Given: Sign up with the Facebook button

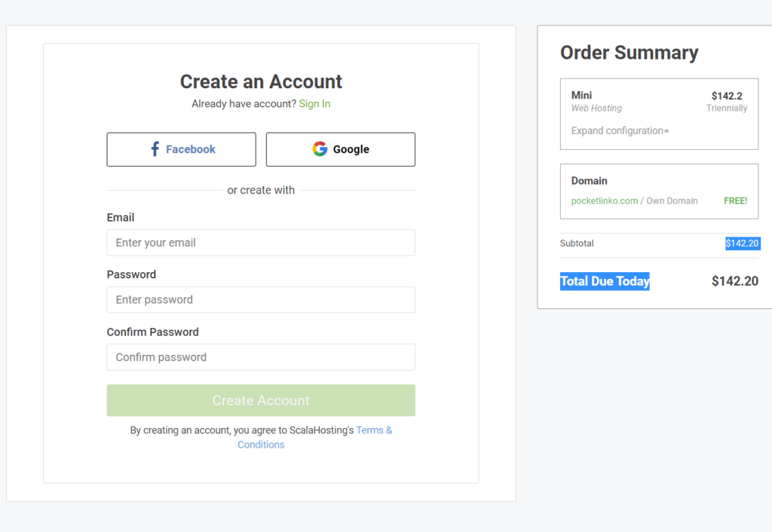Looking at the screenshot, I should pyautogui.click(x=182, y=149).
